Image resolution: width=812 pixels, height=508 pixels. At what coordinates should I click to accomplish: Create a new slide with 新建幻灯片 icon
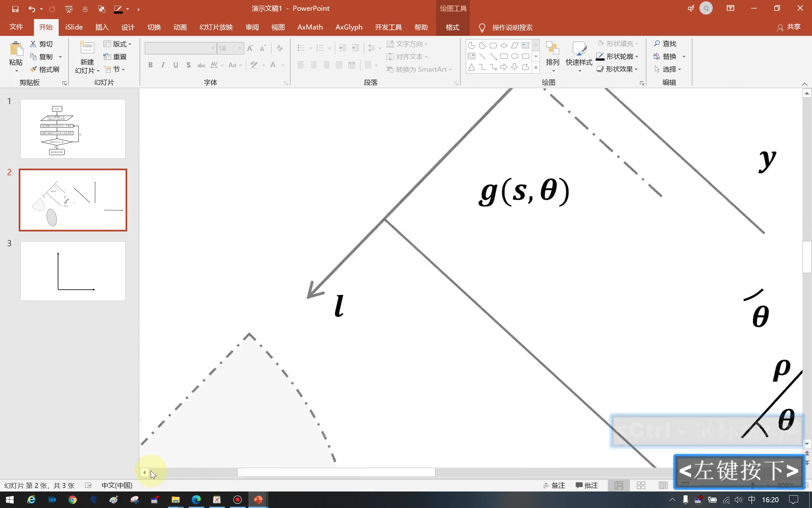[87, 48]
